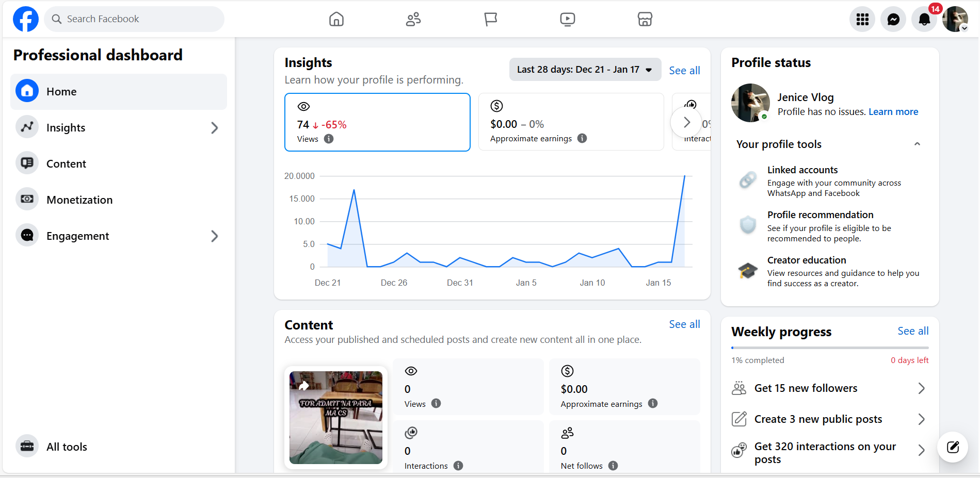980x478 pixels.
Task: Click info icon beside Interactions
Action: pyautogui.click(x=458, y=466)
